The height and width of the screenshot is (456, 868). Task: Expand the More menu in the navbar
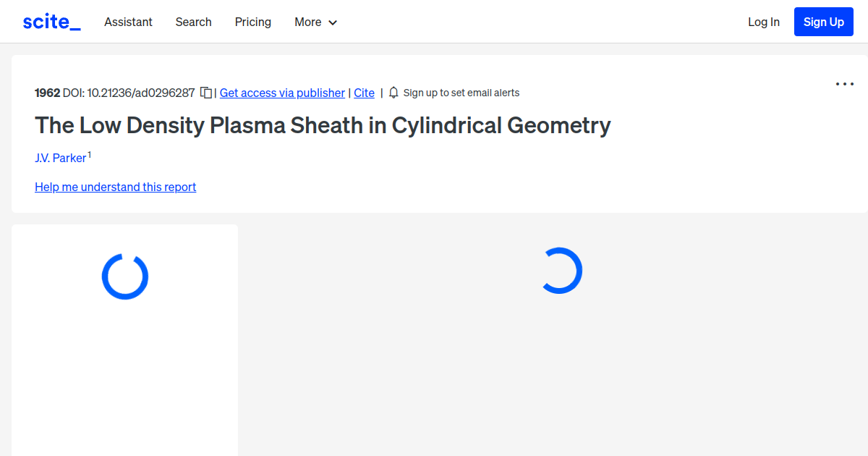click(x=315, y=22)
